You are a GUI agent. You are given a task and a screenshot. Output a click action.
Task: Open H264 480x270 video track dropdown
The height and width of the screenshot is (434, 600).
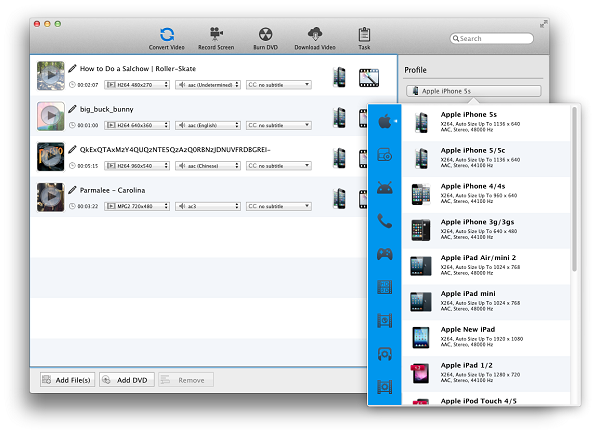(137, 85)
